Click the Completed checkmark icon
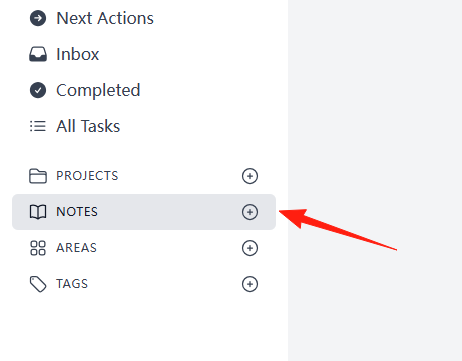Image resolution: width=462 pixels, height=361 pixels. [x=38, y=90]
